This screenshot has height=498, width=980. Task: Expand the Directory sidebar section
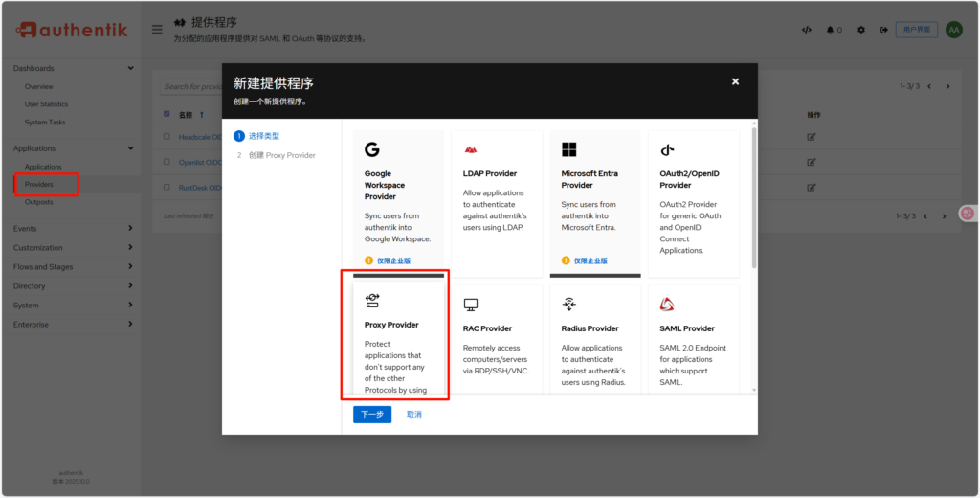point(74,286)
